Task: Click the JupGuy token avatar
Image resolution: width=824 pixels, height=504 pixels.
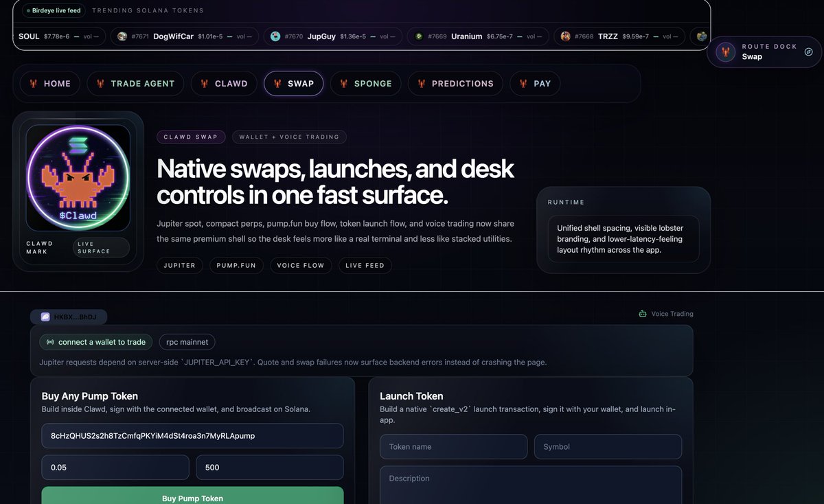Action: point(275,36)
